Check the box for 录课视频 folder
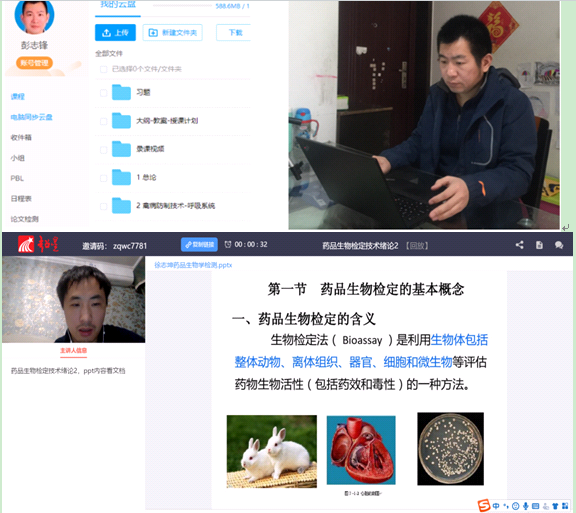This screenshot has height=513, width=576. pos(104,150)
